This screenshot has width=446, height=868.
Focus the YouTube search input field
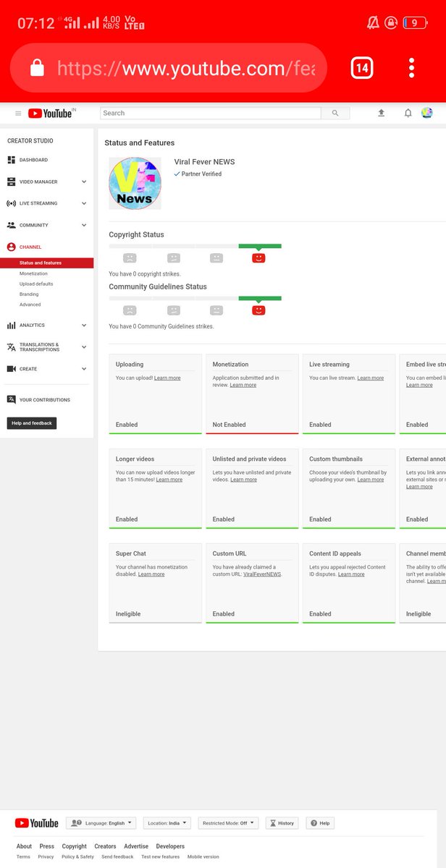click(x=211, y=114)
